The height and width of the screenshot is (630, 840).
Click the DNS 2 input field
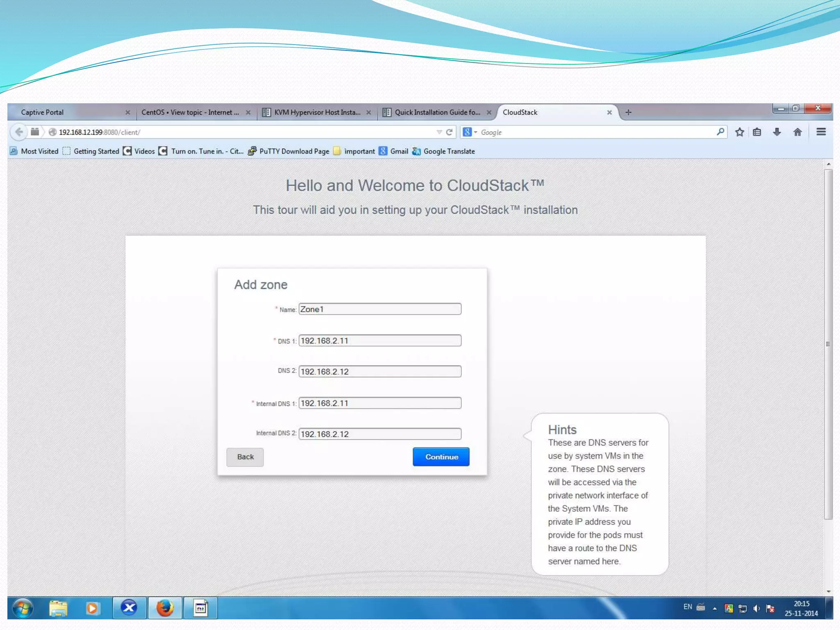[x=379, y=372]
